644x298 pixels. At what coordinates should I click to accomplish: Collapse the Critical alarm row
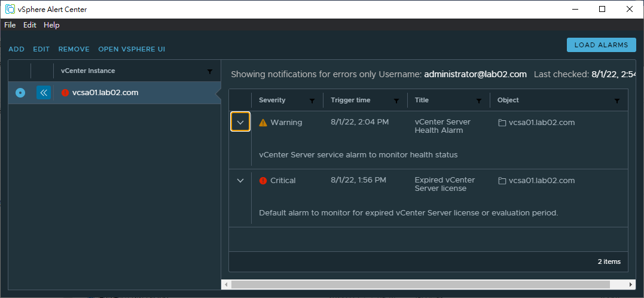click(x=241, y=181)
